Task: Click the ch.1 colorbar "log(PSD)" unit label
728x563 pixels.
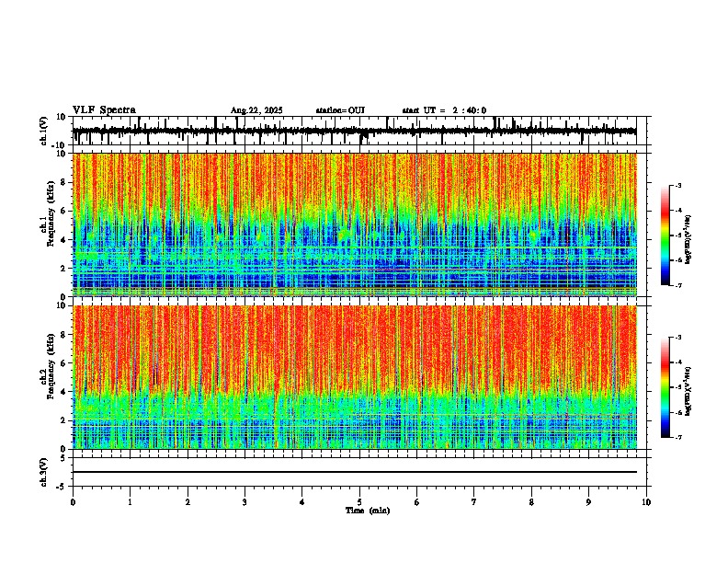Action: pyautogui.click(x=688, y=240)
